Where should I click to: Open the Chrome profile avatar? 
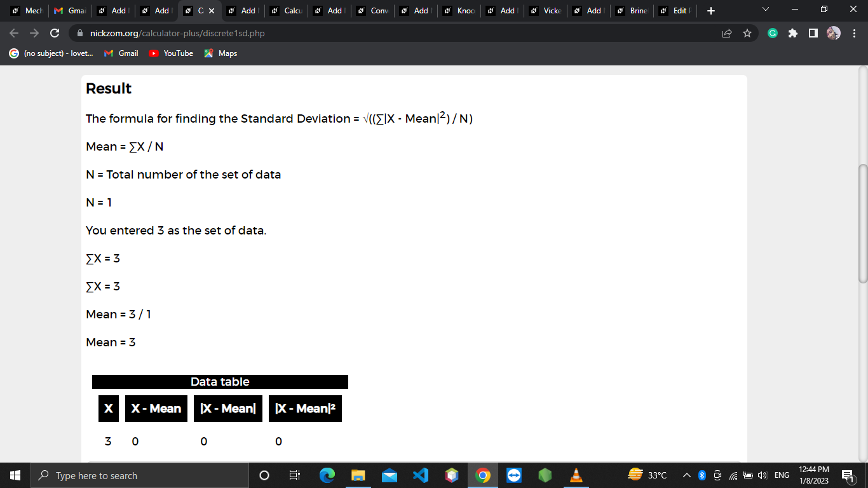click(x=834, y=33)
